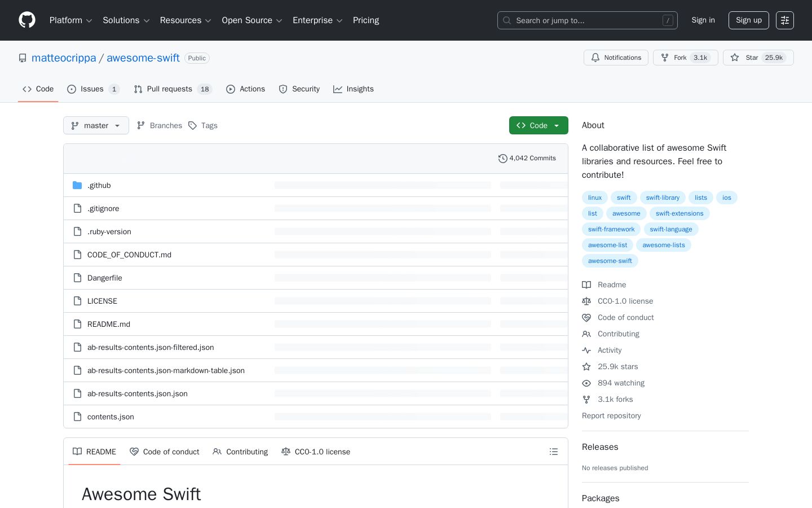This screenshot has height=508, width=812.
Task: Click the eye icon beside 894 watching
Action: coord(586,383)
